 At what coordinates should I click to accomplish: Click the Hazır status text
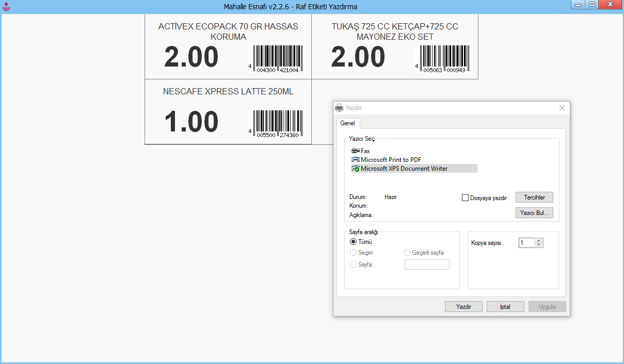click(x=391, y=197)
